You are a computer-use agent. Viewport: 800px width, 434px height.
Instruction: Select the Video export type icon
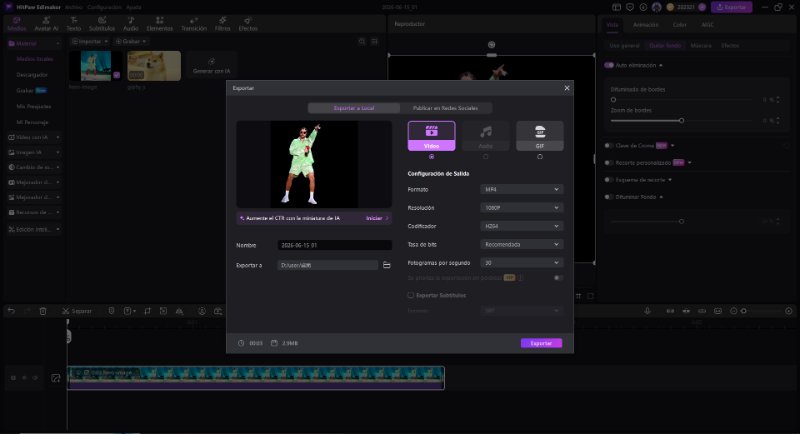tap(432, 136)
